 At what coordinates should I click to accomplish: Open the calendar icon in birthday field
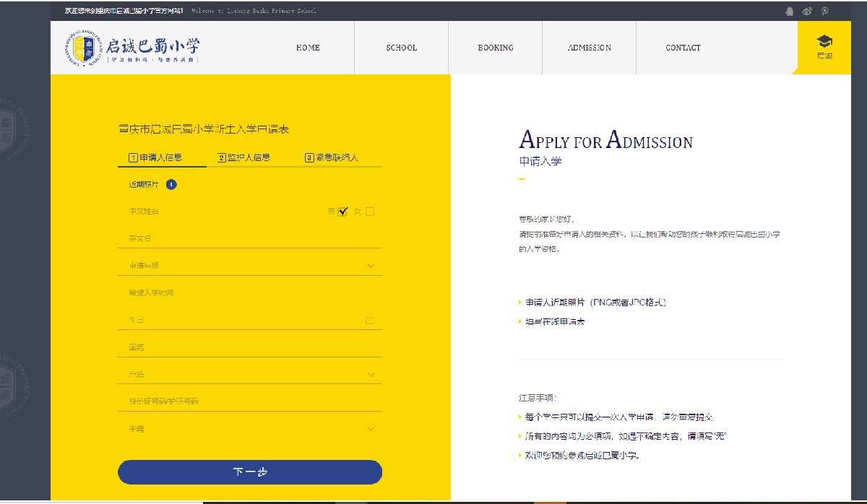point(370,320)
